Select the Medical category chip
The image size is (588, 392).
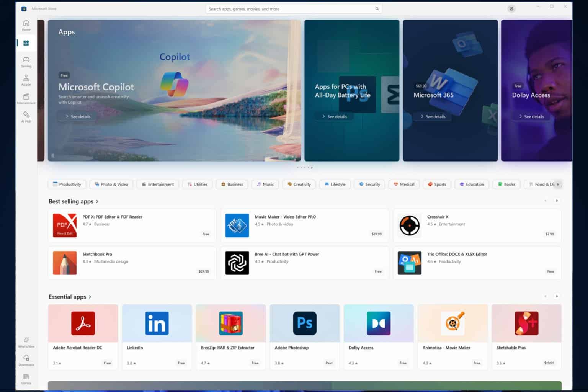pos(404,184)
